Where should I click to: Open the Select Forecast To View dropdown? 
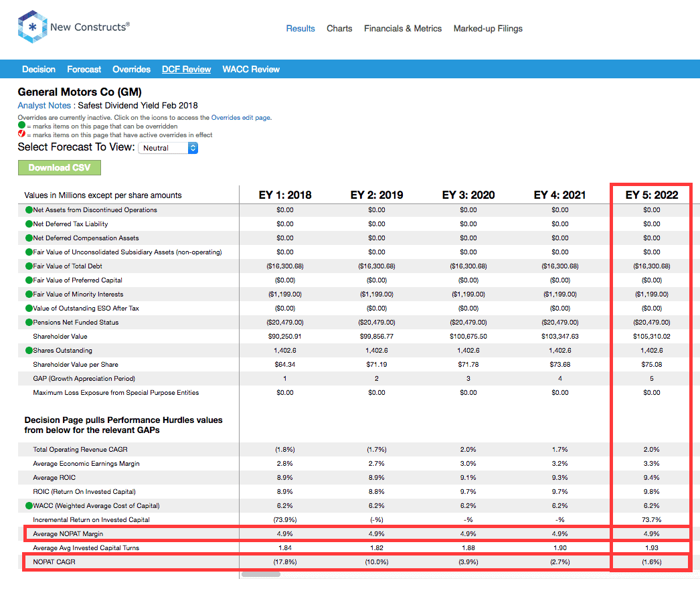168,148
